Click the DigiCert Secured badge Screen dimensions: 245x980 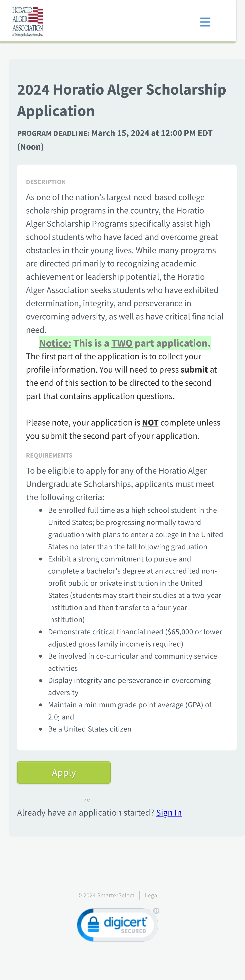click(118, 925)
